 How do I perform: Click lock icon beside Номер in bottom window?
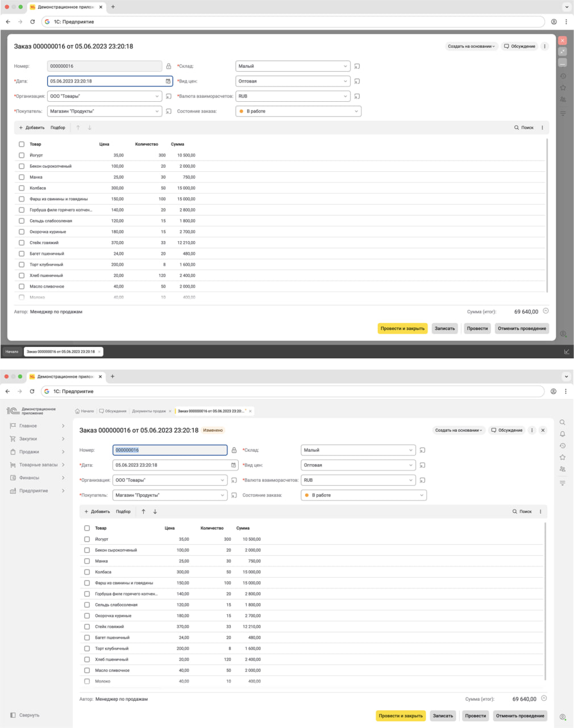[234, 450]
